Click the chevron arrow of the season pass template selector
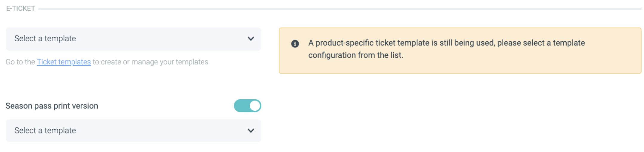 [x=251, y=130]
